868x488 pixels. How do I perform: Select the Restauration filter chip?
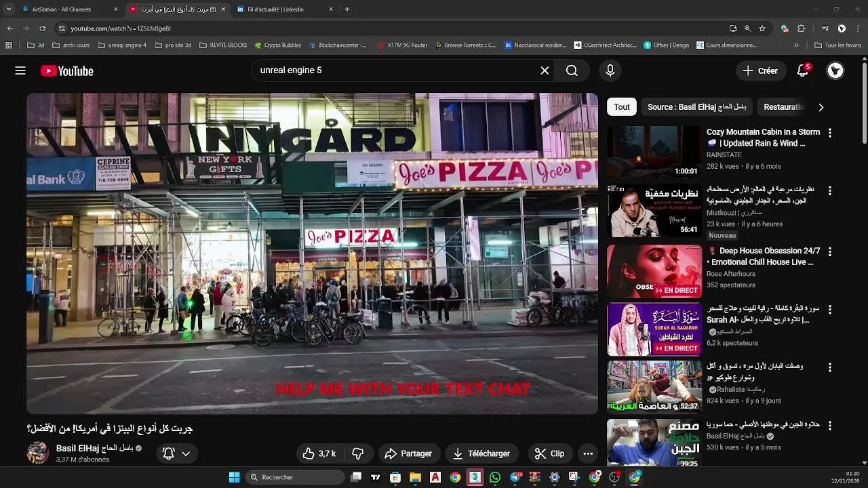[x=783, y=107]
